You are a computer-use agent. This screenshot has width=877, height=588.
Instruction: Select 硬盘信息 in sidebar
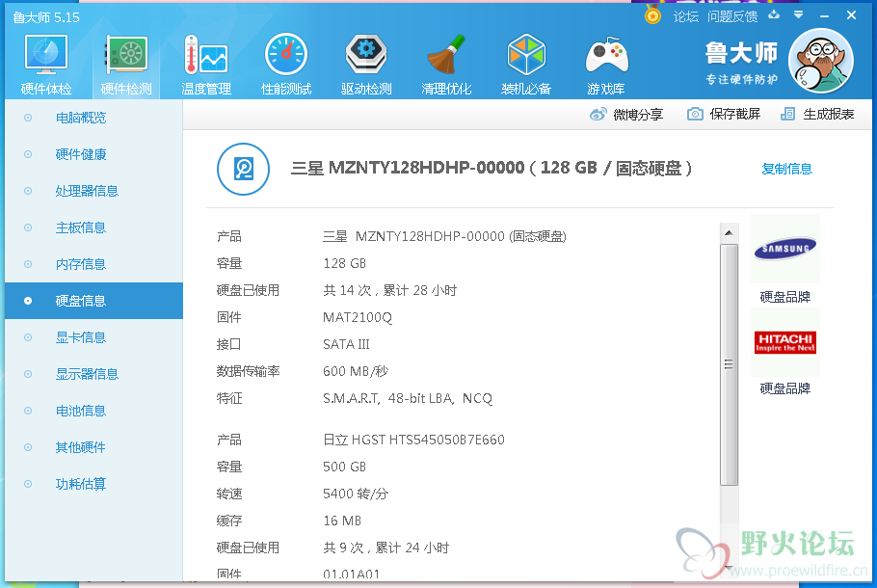point(94,301)
